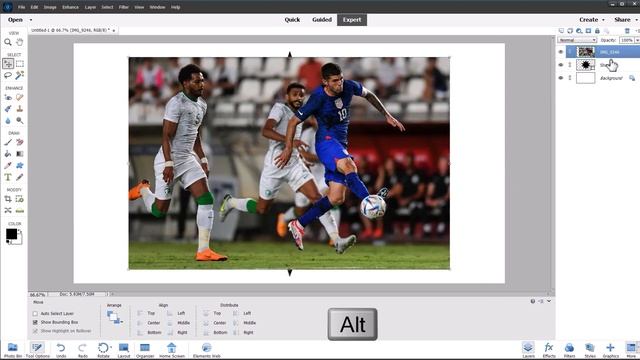Open the Organizer

pos(145,350)
